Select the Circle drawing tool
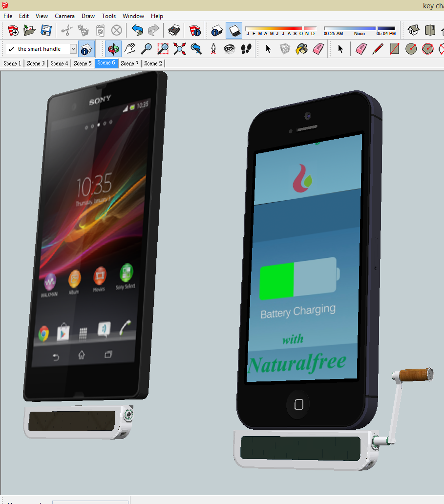This screenshot has height=504, width=444. click(x=411, y=49)
